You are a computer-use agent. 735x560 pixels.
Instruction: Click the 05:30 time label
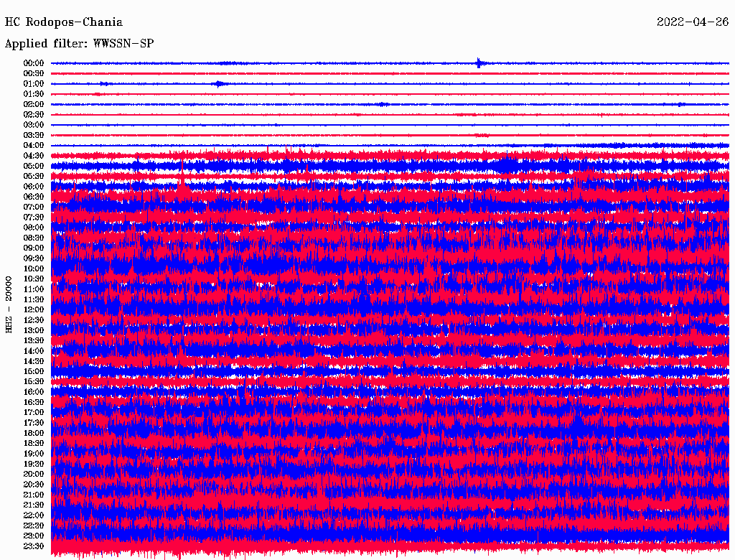pos(34,177)
